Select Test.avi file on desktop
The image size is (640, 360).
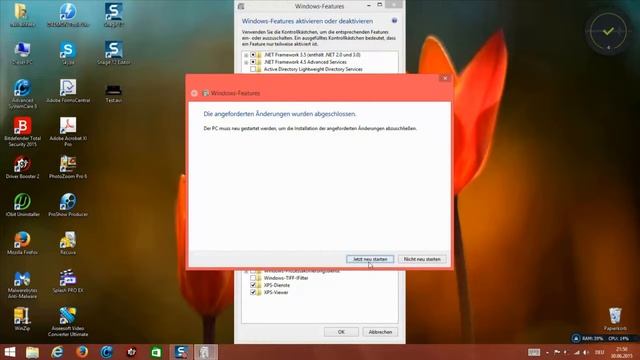pos(113,93)
